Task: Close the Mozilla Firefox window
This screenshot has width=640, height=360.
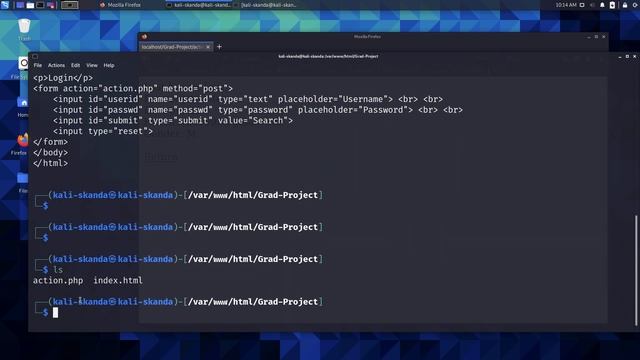Action: 604,37
